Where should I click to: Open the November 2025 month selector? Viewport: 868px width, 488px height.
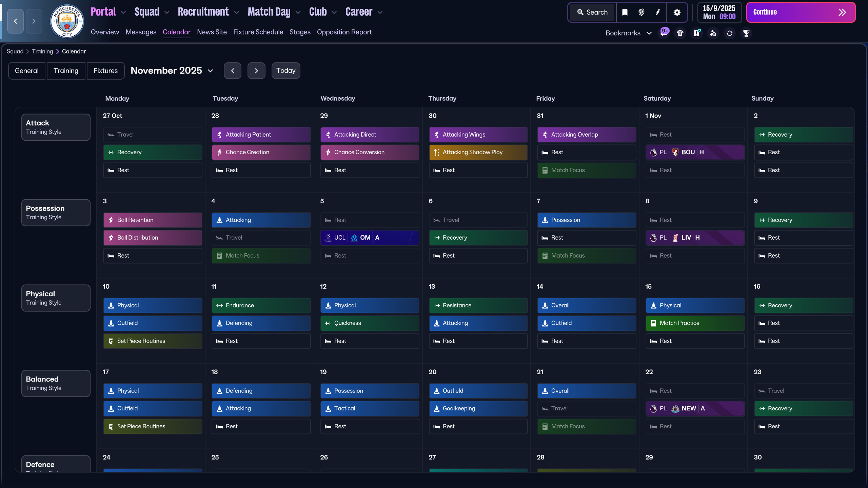[172, 70]
